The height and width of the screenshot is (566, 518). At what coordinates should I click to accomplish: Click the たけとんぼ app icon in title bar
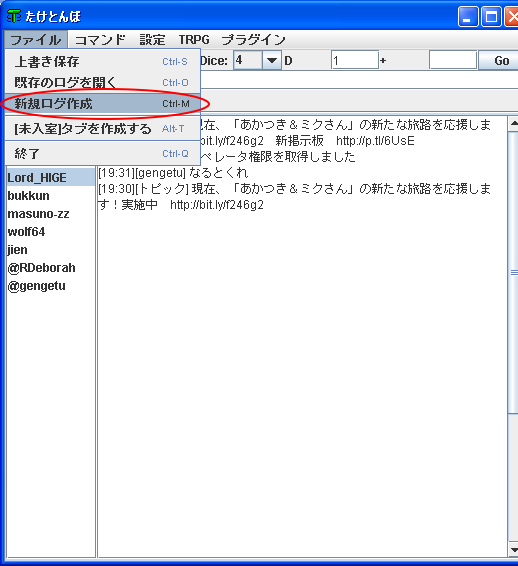pos(14,16)
